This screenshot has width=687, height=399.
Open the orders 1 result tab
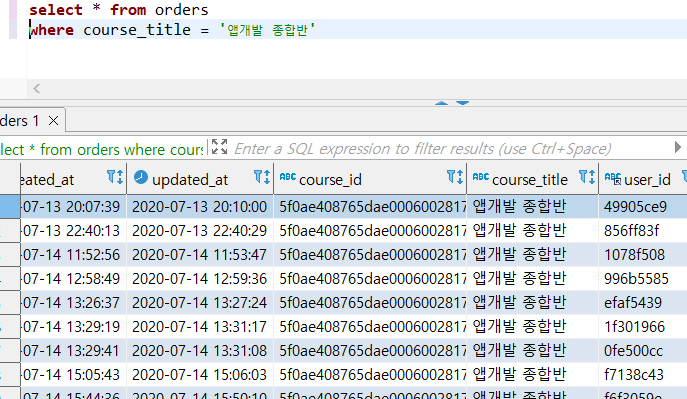point(20,120)
